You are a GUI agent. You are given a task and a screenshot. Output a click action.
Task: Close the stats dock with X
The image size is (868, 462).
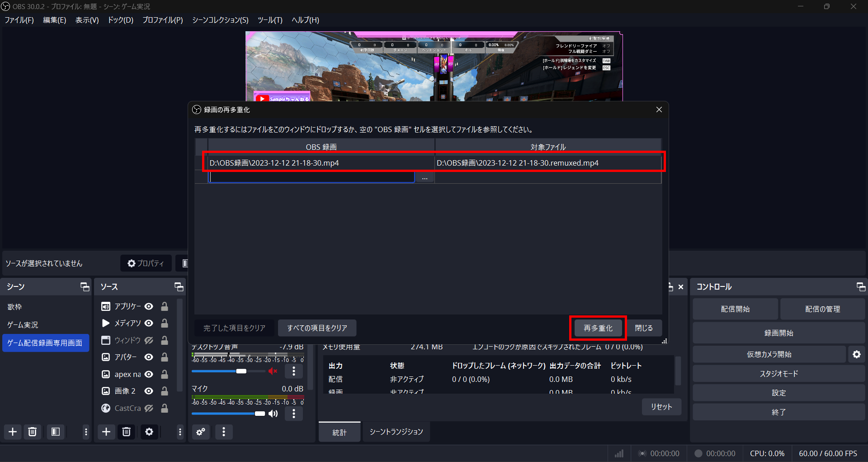tap(681, 287)
